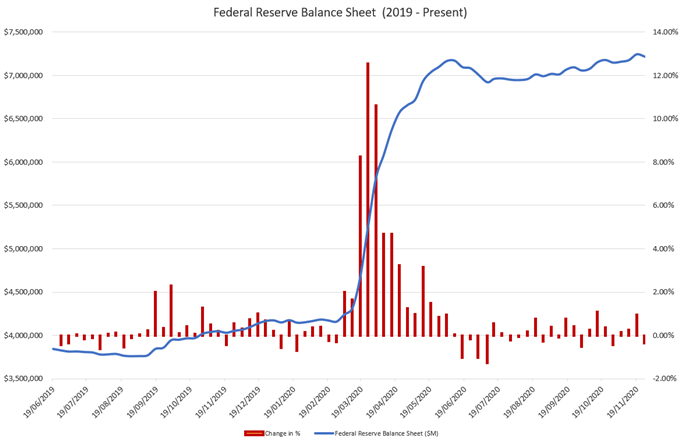This screenshot has width=680, height=443.
Task: Click the $5,500,000 left axis label
Action: (23, 205)
